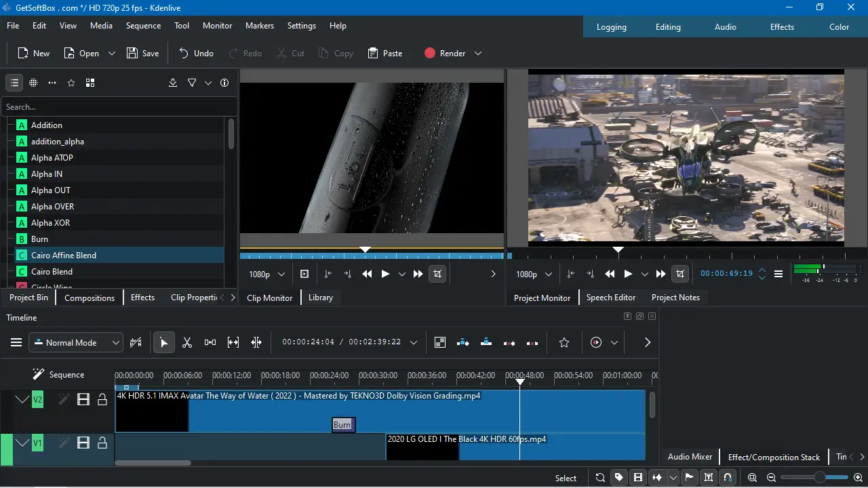The height and width of the screenshot is (488, 868).
Task: Toggle crop/edit mode in Project Monitor
Action: [680, 274]
